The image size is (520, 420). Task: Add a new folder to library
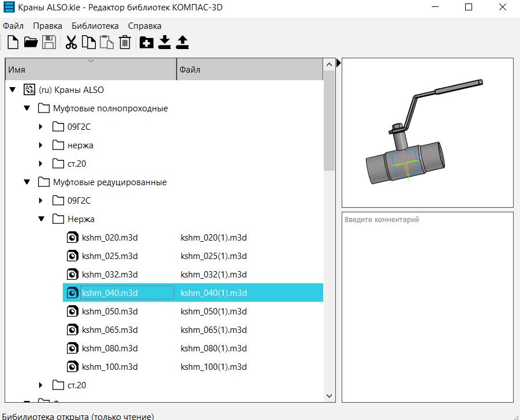click(x=146, y=43)
